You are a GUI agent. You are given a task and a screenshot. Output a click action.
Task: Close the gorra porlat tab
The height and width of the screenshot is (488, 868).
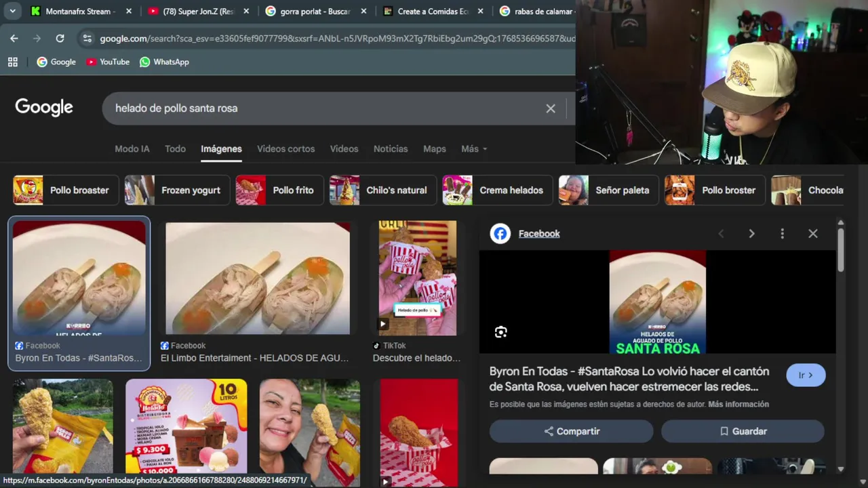(x=363, y=12)
